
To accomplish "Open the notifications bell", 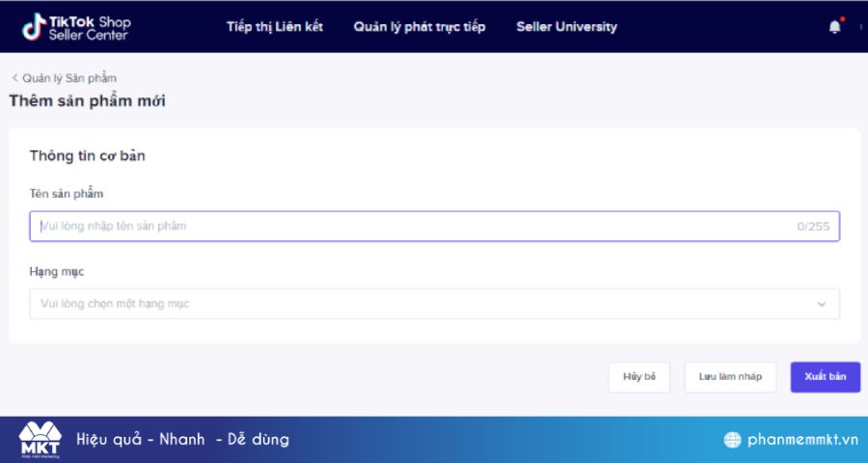I will click(835, 27).
